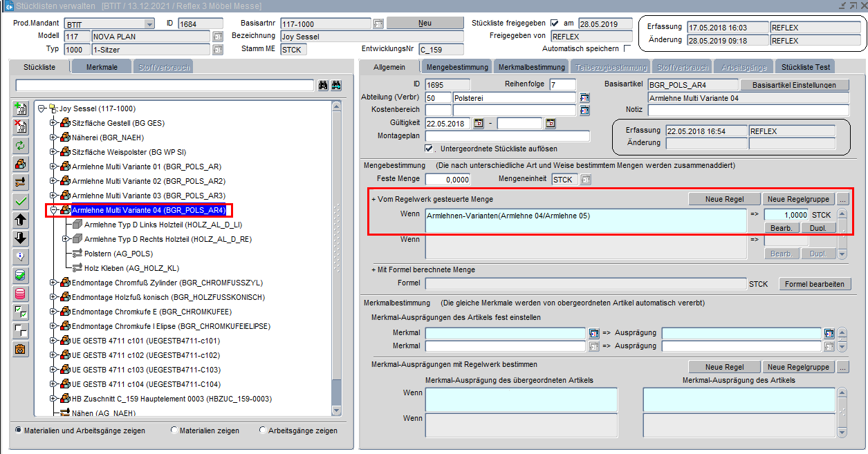The image size is (868, 454).
Task: Select the Materialien zeigen radio button
Action: (174, 431)
